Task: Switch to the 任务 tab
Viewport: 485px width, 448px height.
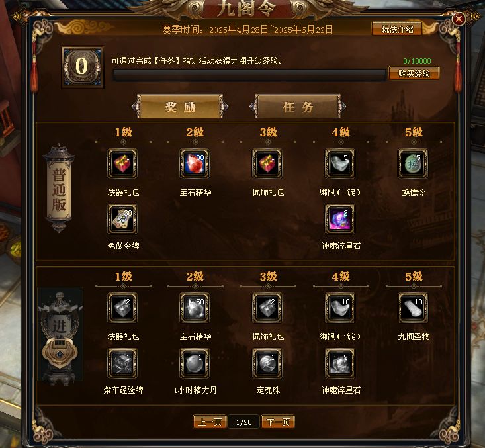Action: coord(298,107)
